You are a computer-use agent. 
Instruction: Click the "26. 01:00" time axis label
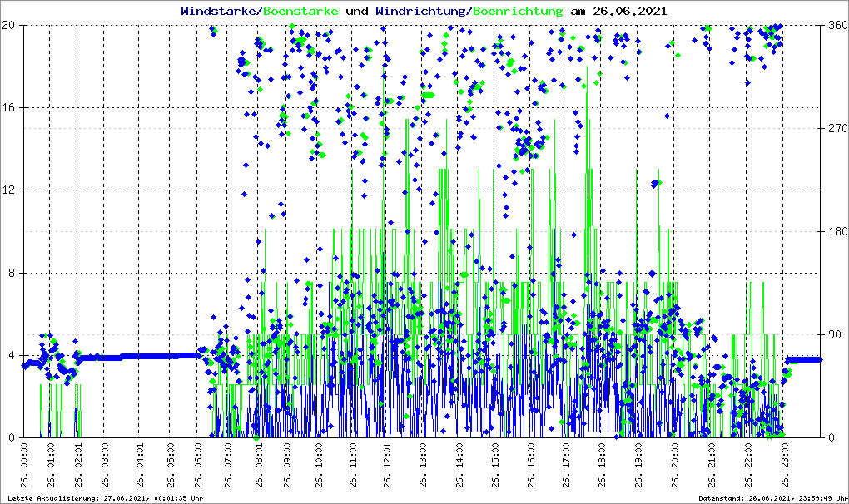point(51,465)
